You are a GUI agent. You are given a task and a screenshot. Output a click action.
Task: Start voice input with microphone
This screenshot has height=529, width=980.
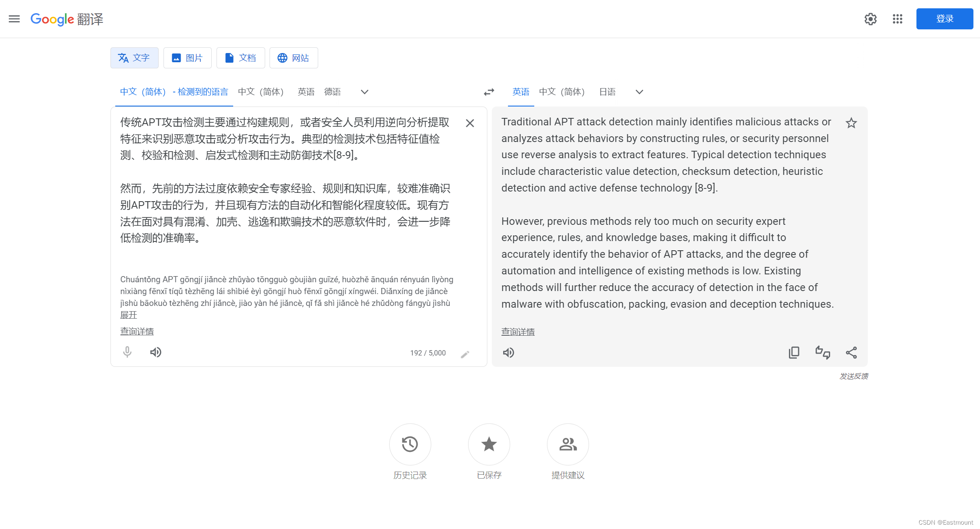pos(127,352)
